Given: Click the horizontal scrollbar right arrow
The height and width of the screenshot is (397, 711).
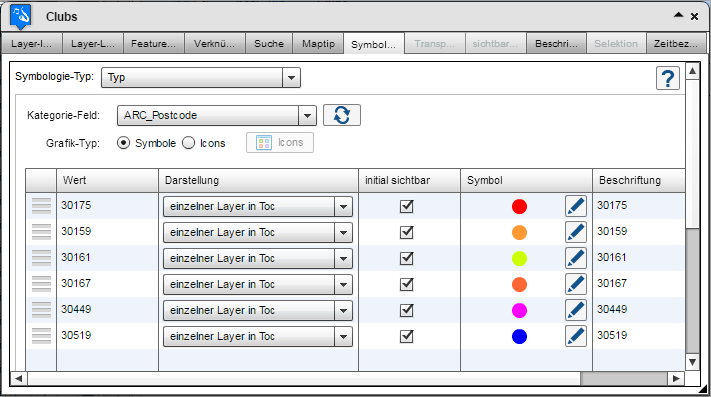Looking at the screenshot, I should click(x=676, y=378).
